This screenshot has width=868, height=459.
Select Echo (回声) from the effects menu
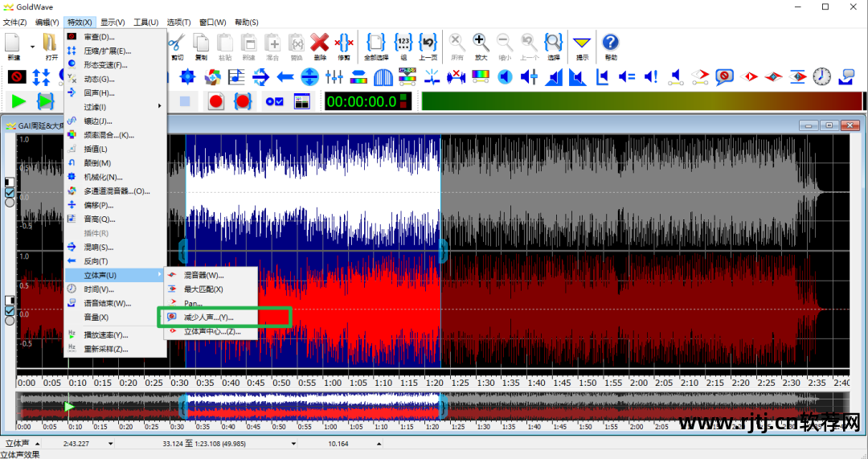point(99,93)
